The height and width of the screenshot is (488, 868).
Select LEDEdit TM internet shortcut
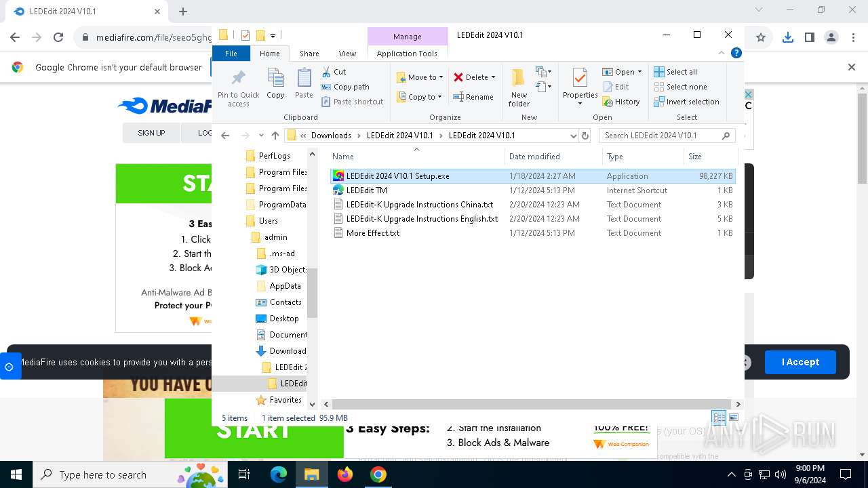532,190
